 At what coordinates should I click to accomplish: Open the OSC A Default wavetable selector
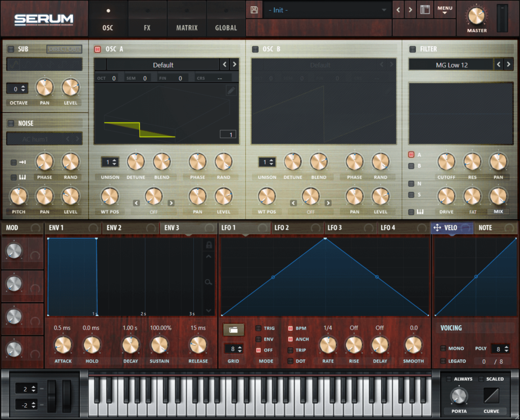point(163,65)
